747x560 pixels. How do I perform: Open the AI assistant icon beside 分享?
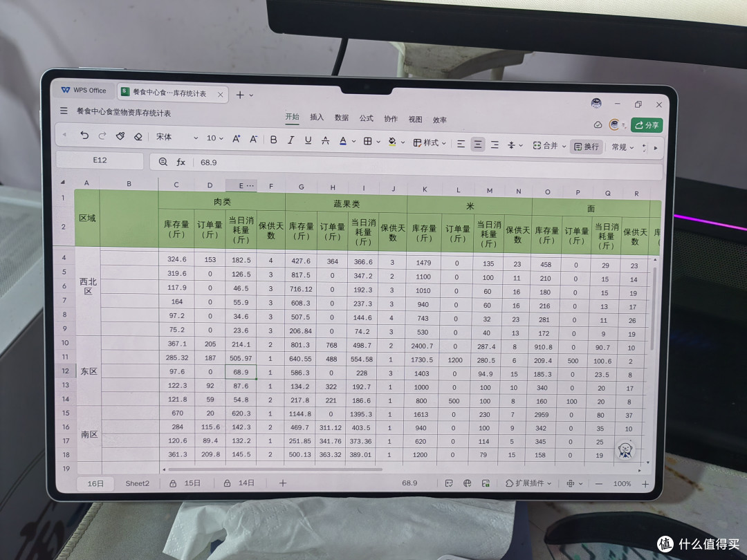click(615, 124)
